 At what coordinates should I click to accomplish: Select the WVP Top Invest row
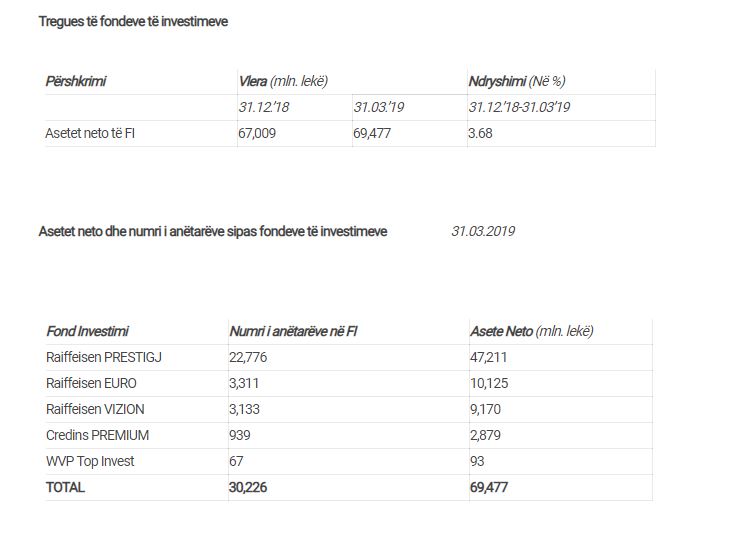click(88, 461)
